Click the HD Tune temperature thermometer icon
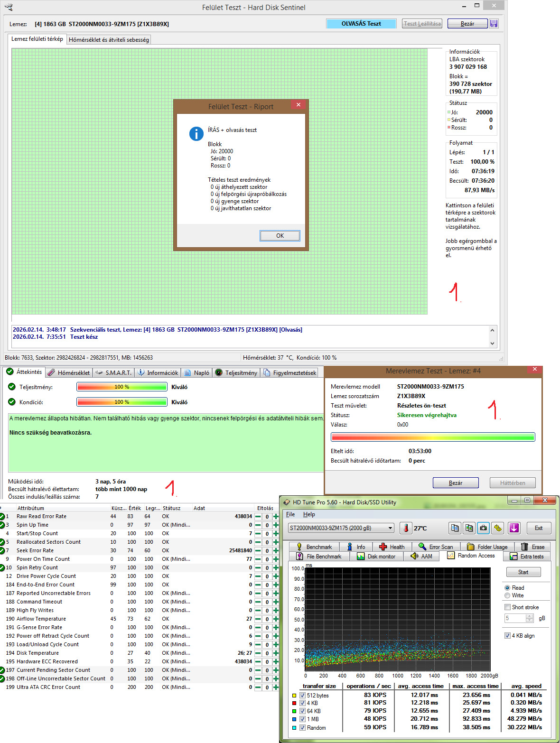560x743 pixels. (406, 528)
